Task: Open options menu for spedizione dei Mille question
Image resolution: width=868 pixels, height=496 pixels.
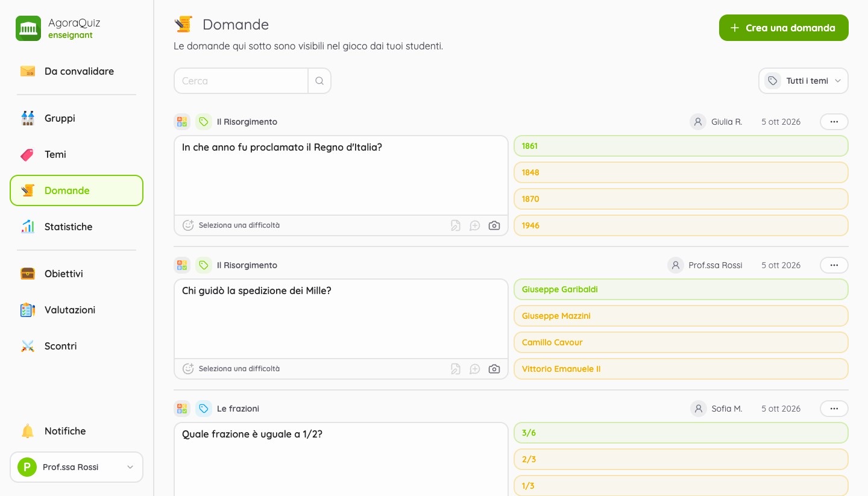Action: point(834,265)
